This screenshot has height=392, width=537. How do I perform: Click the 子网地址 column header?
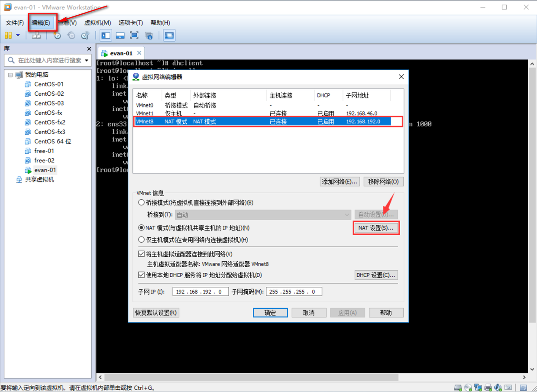click(367, 95)
